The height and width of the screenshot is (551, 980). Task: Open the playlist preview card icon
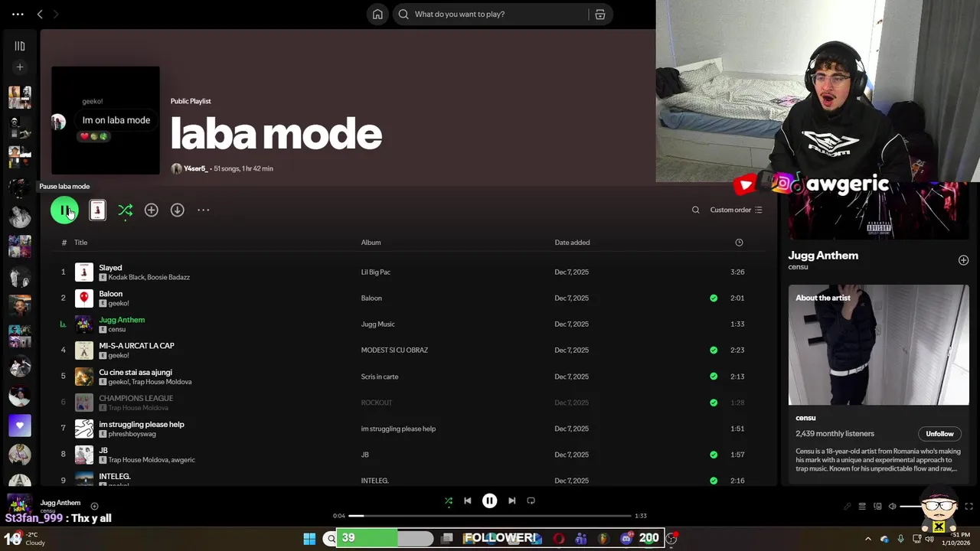click(x=97, y=210)
